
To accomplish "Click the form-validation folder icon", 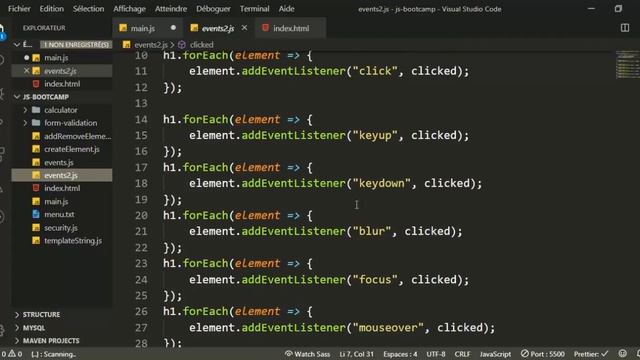I will pyautogui.click(x=36, y=122).
